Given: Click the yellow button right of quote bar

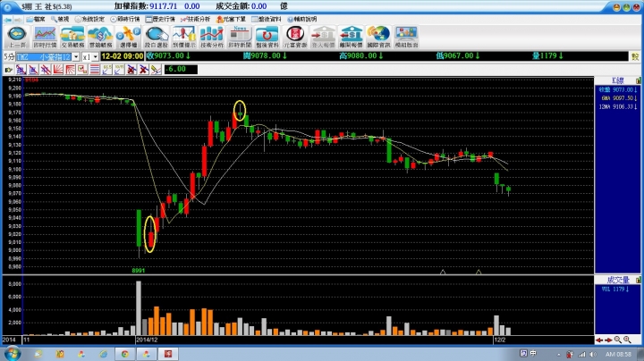Looking at the screenshot, I should (x=635, y=56).
